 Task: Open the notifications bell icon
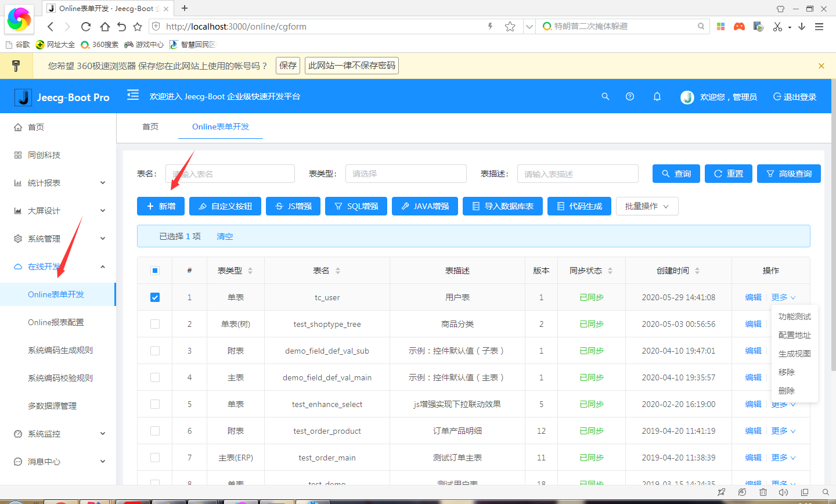coord(657,96)
